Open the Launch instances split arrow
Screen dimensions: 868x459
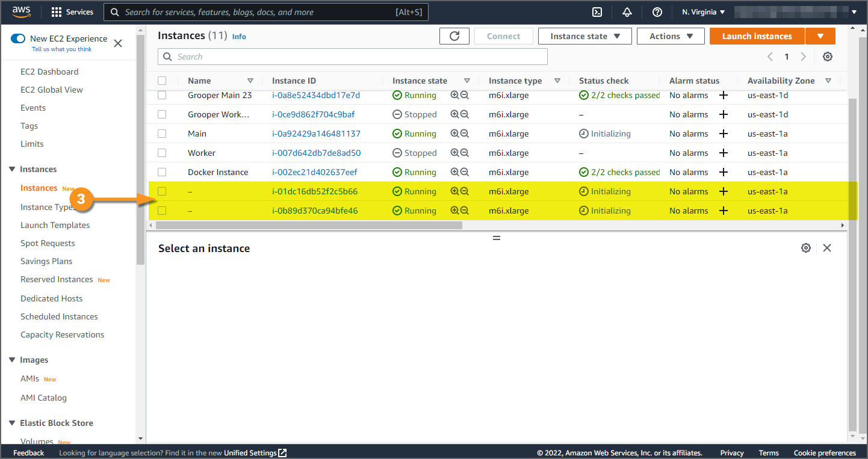[820, 36]
